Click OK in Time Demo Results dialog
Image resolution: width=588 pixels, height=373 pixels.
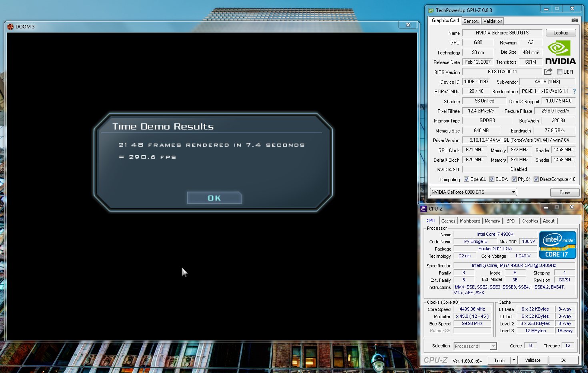pos(214,198)
